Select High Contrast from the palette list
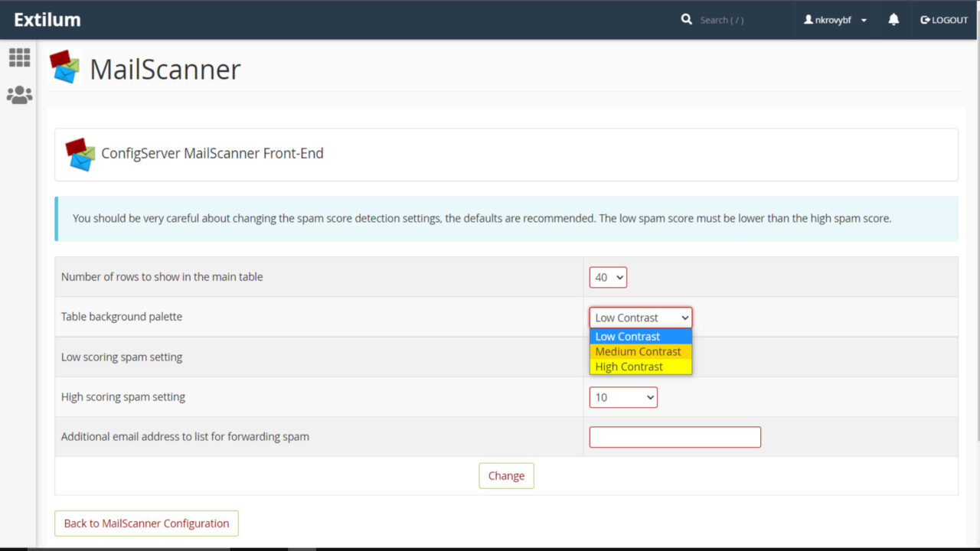The height and width of the screenshot is (551, 980). pyautogui.click(x=629, y=366)
